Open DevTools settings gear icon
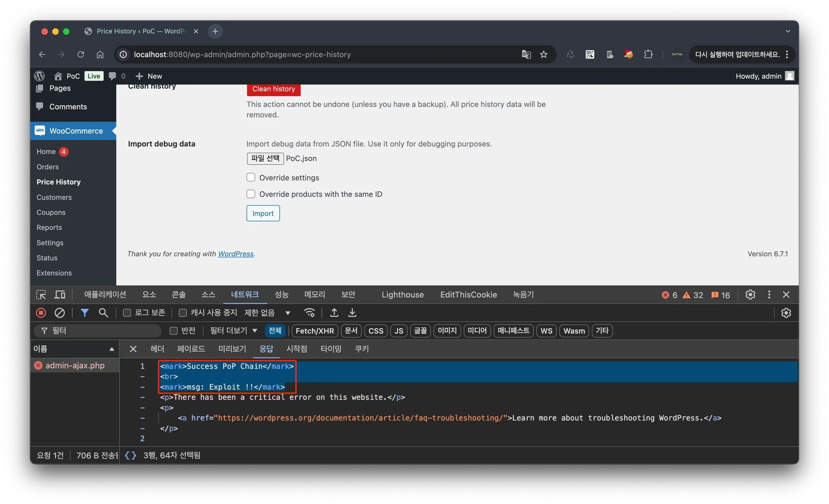 [x=750, y=295]
